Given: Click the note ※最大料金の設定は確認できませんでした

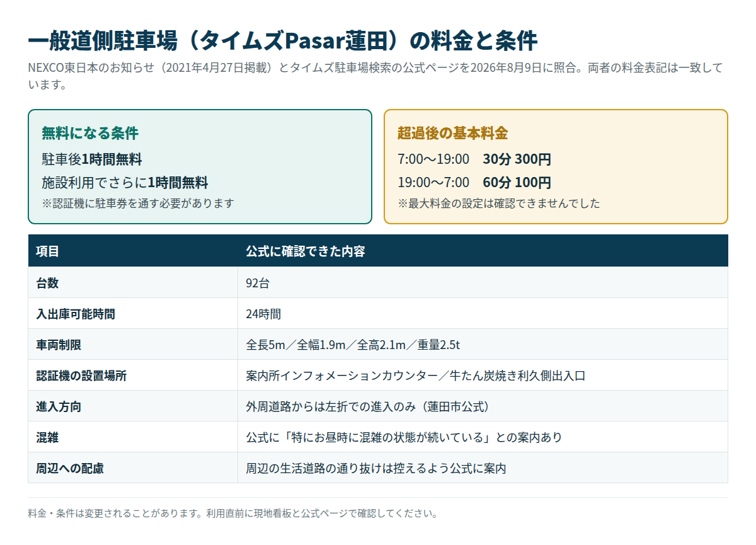Looking at the screenshot, I should point(499,203).
